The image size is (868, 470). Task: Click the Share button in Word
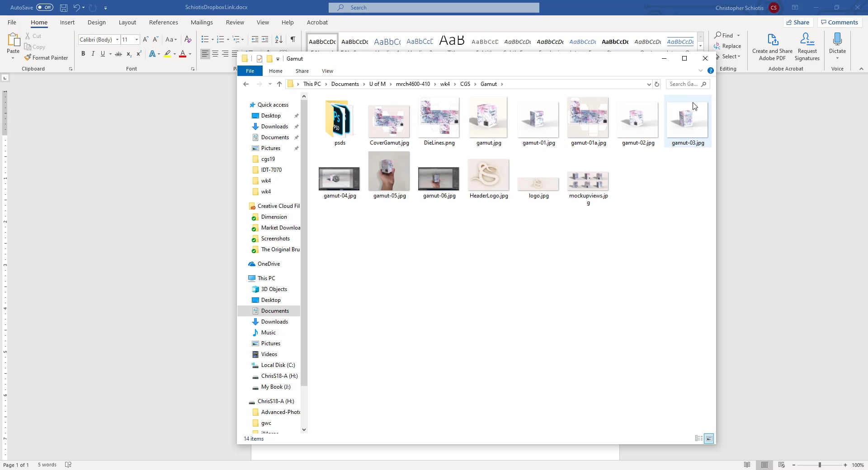pyautogui.click(x=798, y=22)
